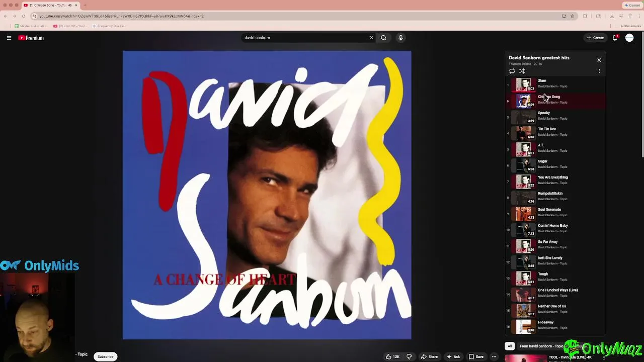Open Chrome downloads
This screenshot has height=362, width=644.
coord(612,16)
